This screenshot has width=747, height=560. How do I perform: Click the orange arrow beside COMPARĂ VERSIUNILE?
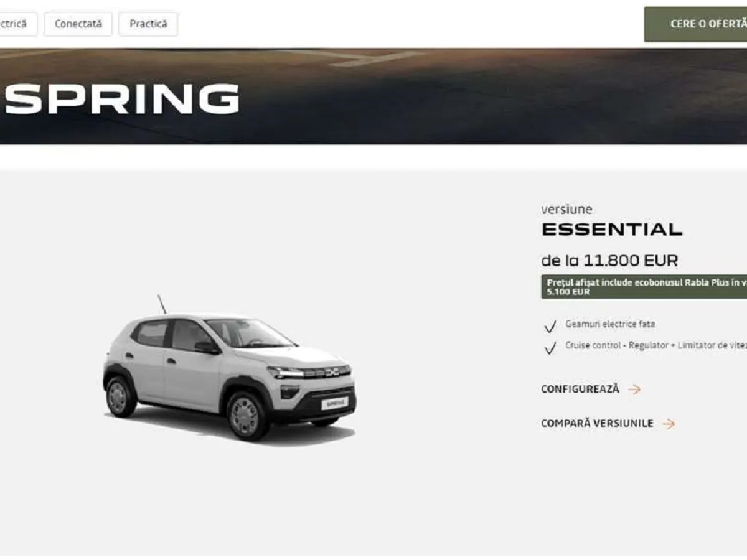pyautogui.click(x=669, y=424)
